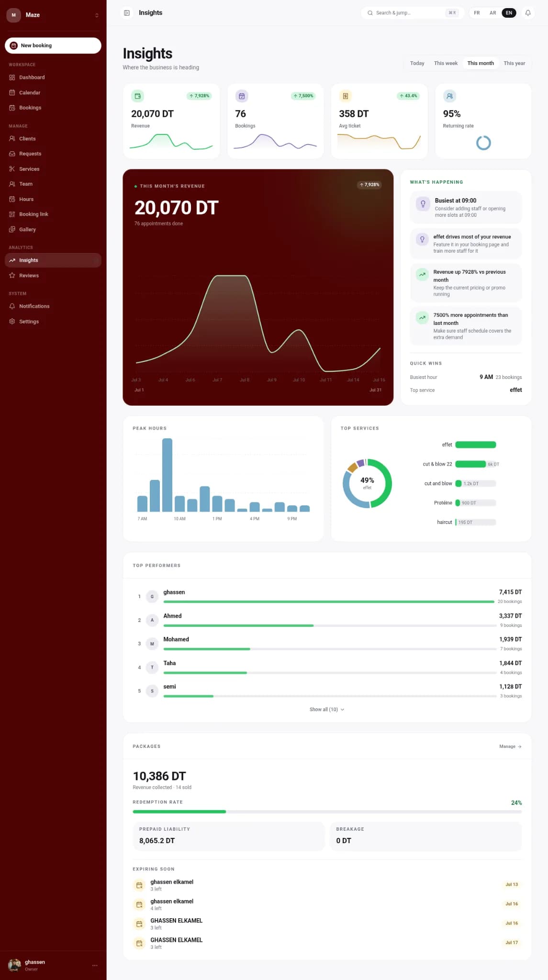Click trend icon beside Revenue up 7928%
The image size is (548, 980).
422,275
